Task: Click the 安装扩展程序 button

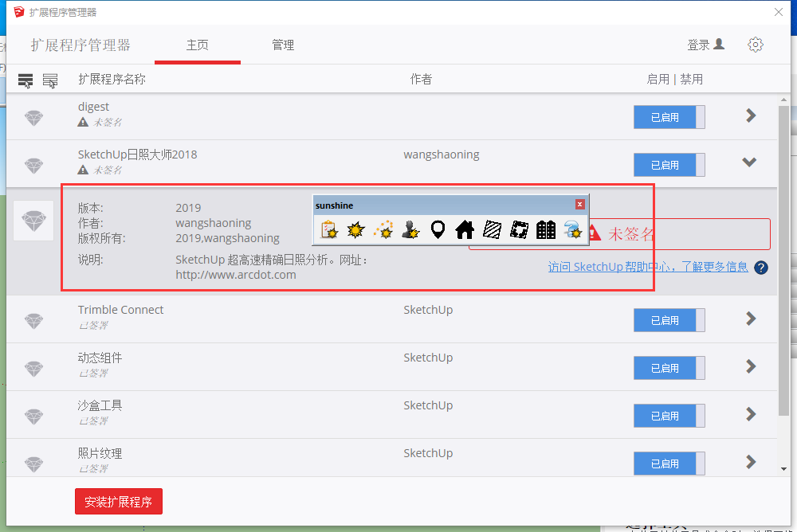Action: 119,502
